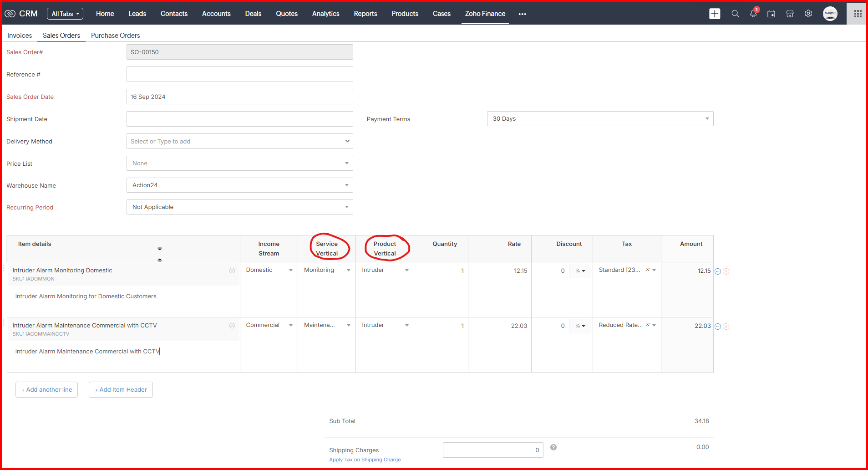Clear Intruder Alarm Monitoring Domestic item
This screenshot has height=470, width=868.
tap(232, 271)
